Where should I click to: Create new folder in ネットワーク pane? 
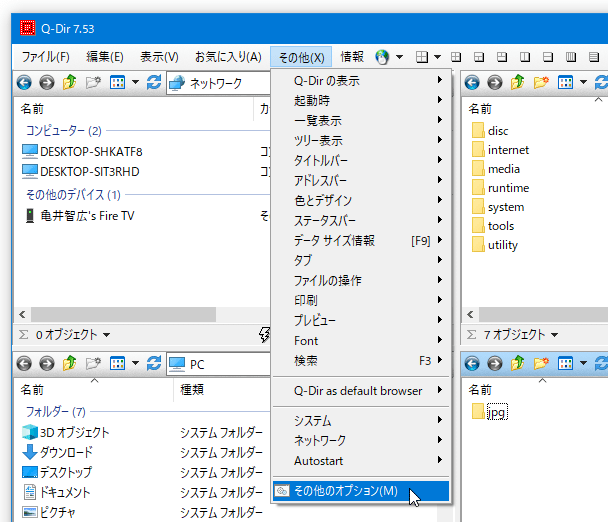(x=93, y=82)
